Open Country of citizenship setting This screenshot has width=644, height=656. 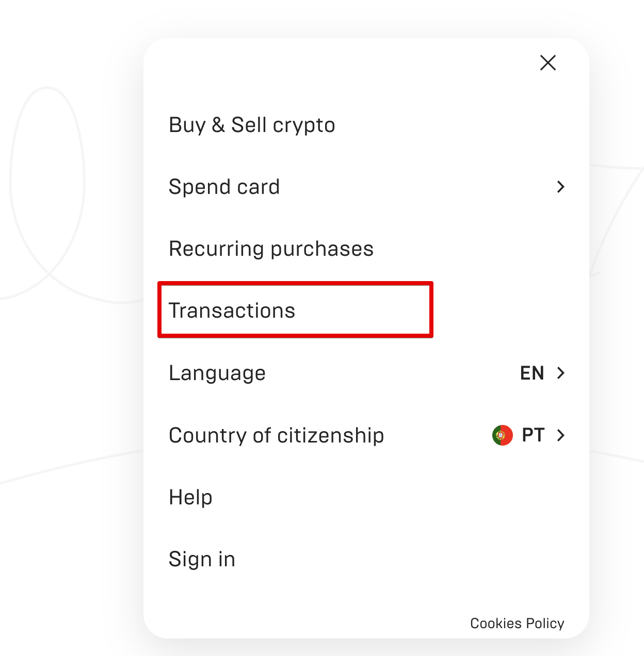367,435
